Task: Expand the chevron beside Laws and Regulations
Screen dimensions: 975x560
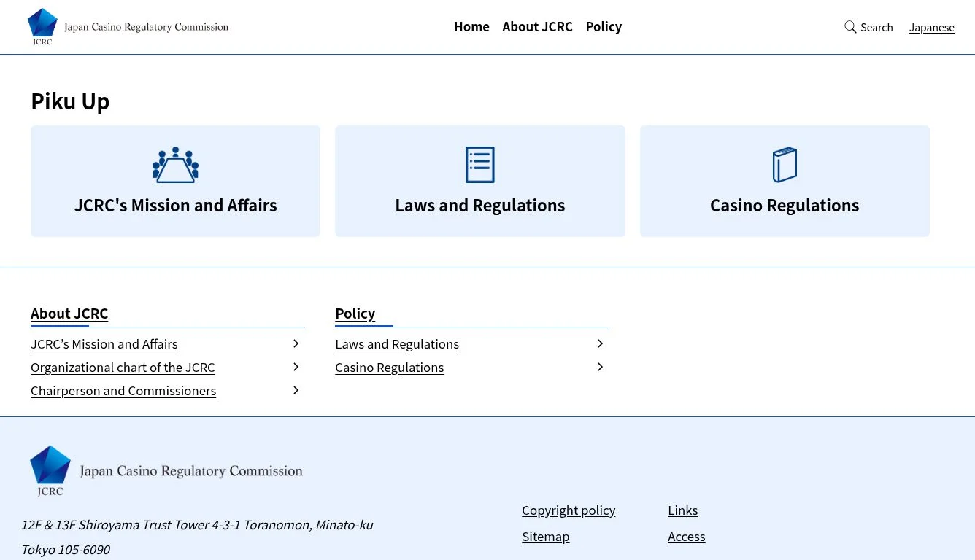Action: tap(600, 343)
